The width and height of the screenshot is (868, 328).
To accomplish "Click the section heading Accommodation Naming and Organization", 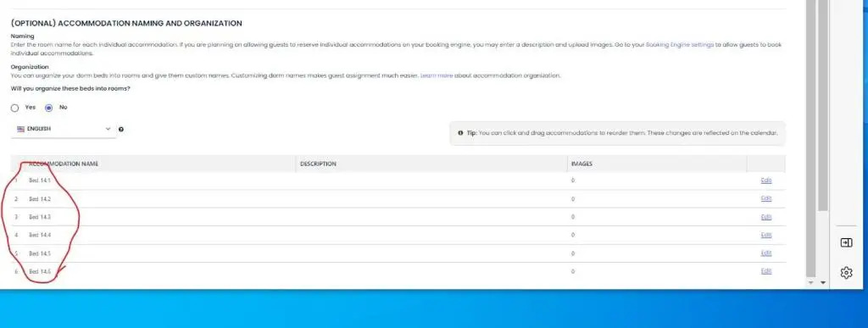I will [127, 23].
